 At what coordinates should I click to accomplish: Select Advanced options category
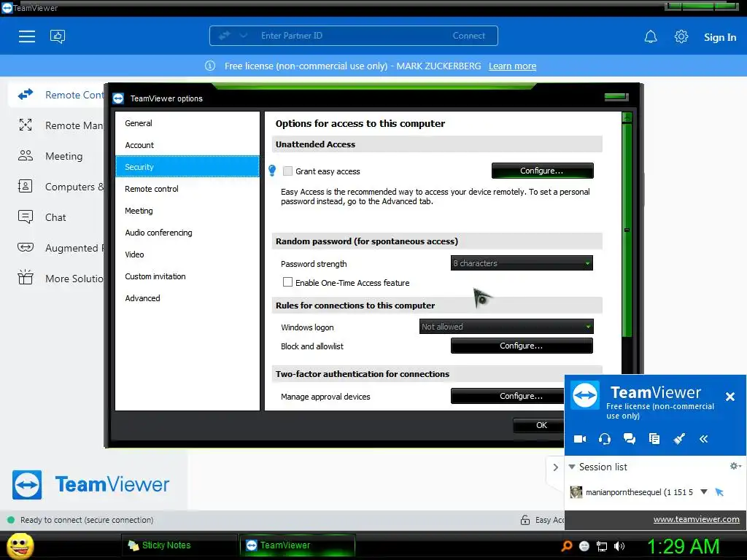point(187,298)
